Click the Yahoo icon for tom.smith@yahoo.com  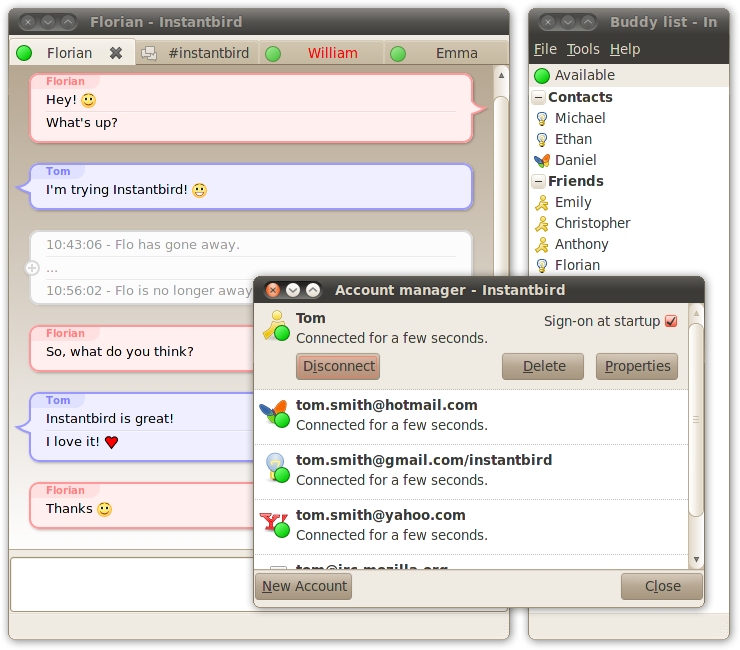click(x=273, y=523)
